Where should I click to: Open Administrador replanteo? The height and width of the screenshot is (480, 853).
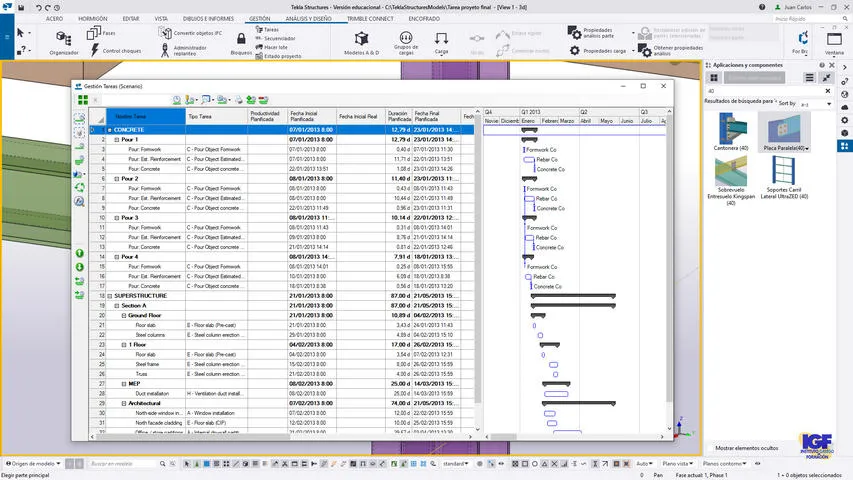(x=183, y=51)
